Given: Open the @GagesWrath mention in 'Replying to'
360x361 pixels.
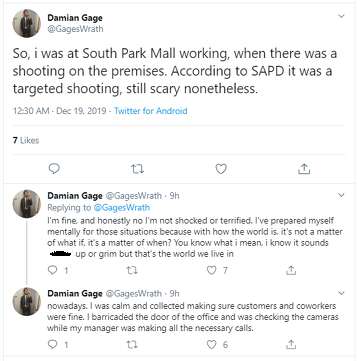Looking at the screenshot, I should (122, 208).
